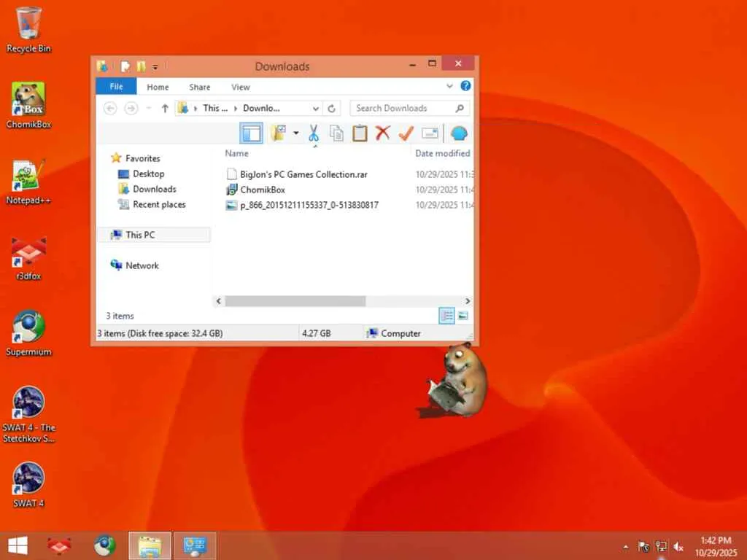Click the SWAT 4 desktop shortcut
747x560 pixels.
click(x=28, y=484)
